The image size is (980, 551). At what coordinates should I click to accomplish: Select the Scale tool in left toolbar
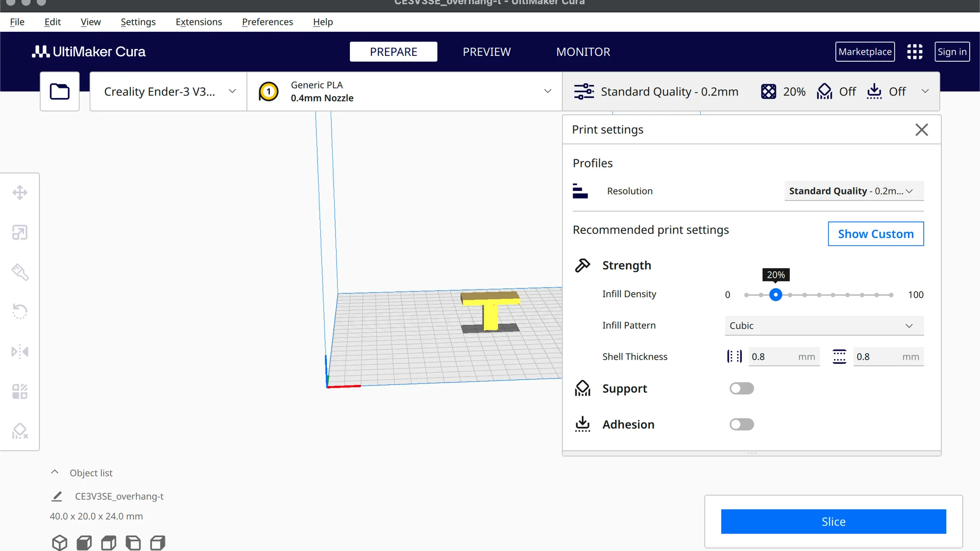tap(20, 232)
